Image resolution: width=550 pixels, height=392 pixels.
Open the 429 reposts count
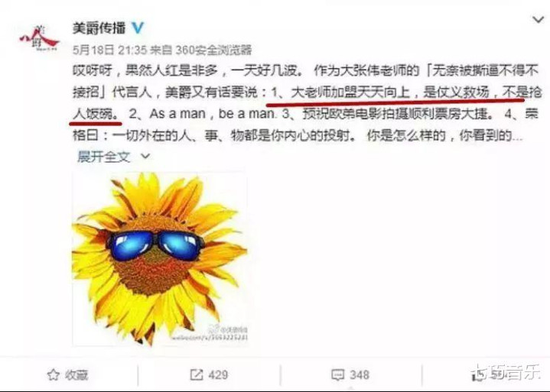(218, 375)
